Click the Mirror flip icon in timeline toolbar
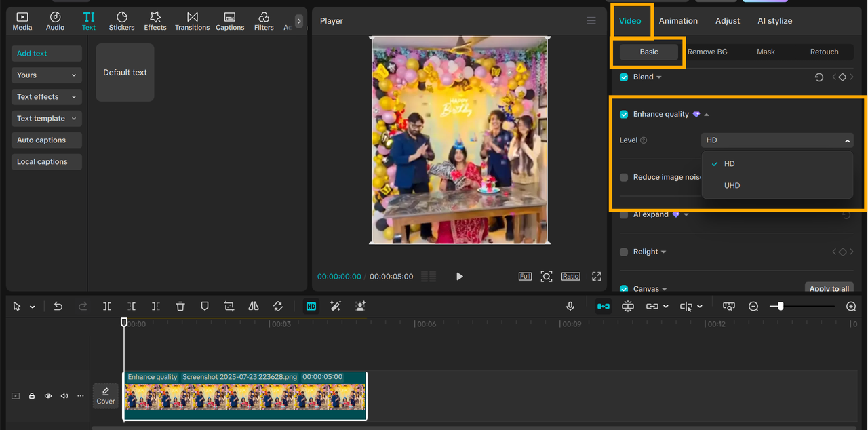The image size is (868, 430). (x=254, y=307)
